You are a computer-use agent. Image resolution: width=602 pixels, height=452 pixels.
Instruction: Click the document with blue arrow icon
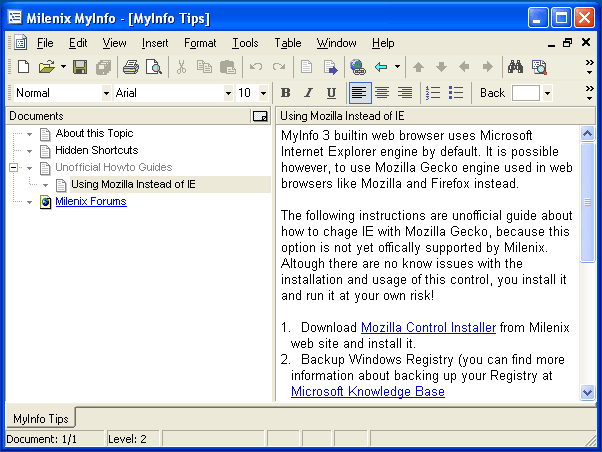click(330, 67)
